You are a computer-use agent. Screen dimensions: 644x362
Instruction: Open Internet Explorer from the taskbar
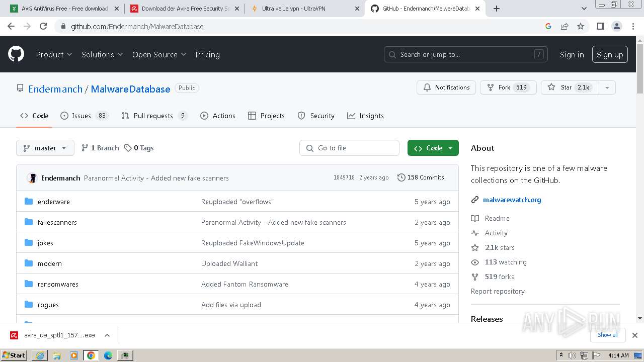[40, 355]
